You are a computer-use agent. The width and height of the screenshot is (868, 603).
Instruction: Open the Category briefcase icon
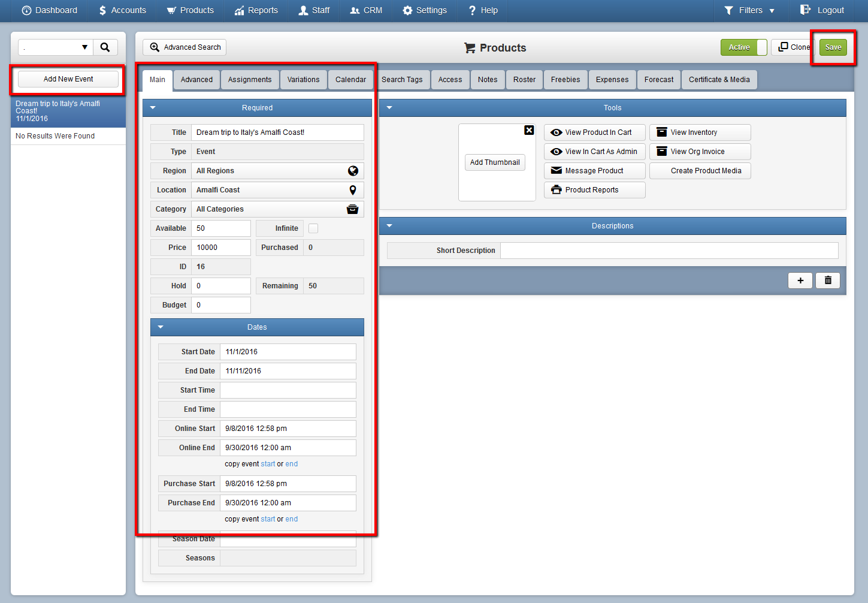(x=353, y=209)
